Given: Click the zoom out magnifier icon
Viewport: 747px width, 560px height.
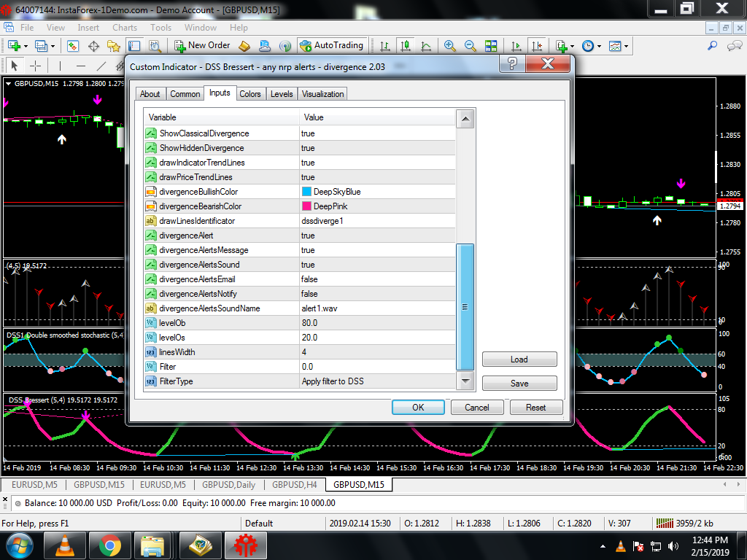Looking at the screenshot, I should tap(471, 45).
